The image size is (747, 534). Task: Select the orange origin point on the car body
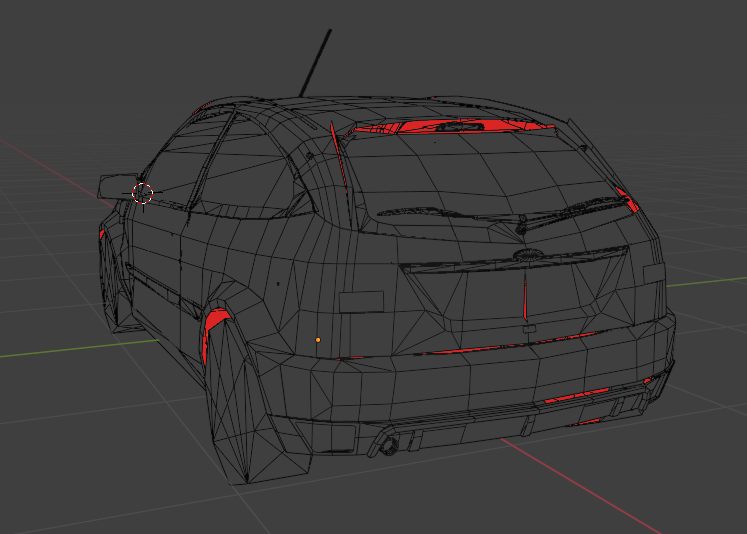tap(318, 340)
